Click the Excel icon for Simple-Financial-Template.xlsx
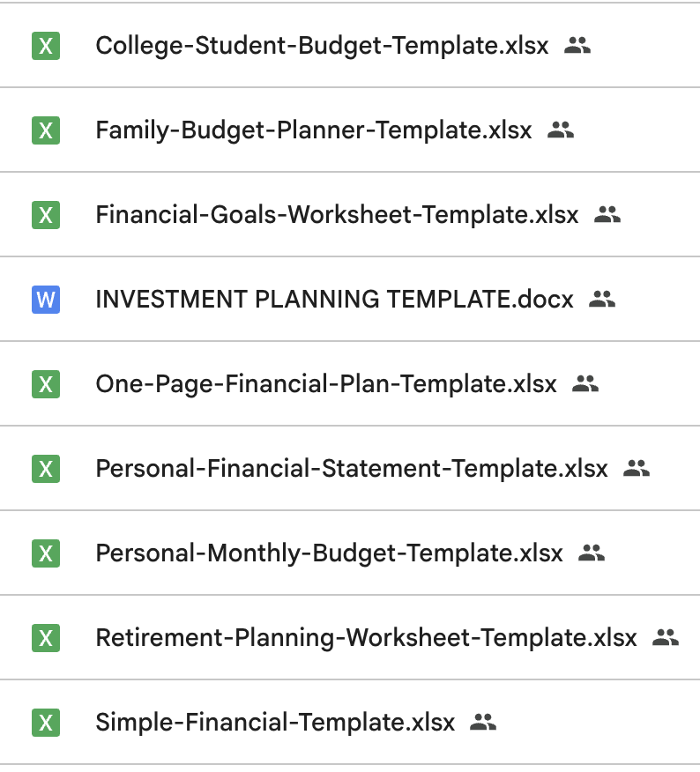 [46, 723]
